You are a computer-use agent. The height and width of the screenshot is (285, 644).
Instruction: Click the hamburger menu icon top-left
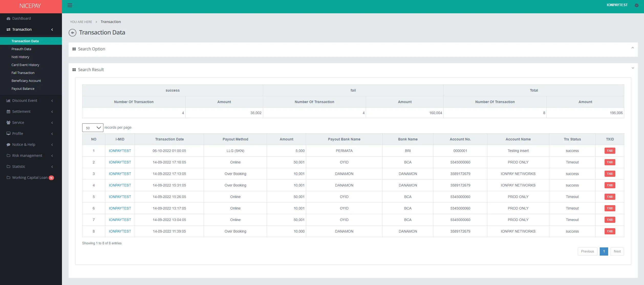(69, 5)
